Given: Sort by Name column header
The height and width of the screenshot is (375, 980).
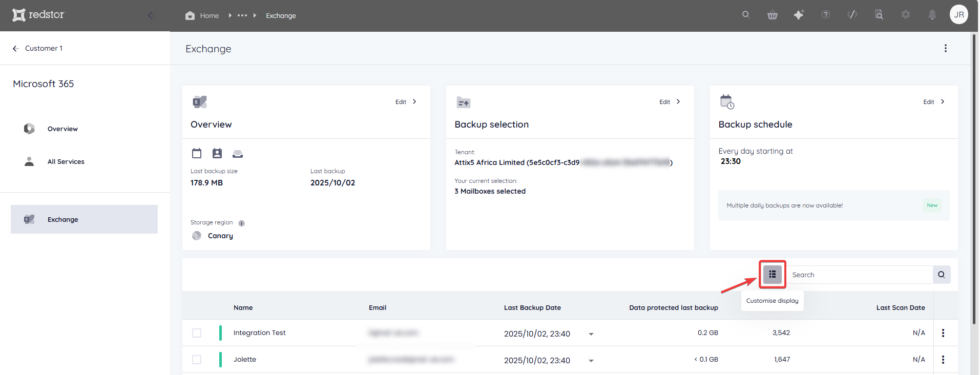Looking at the screenshot, I should pos(243,308).
